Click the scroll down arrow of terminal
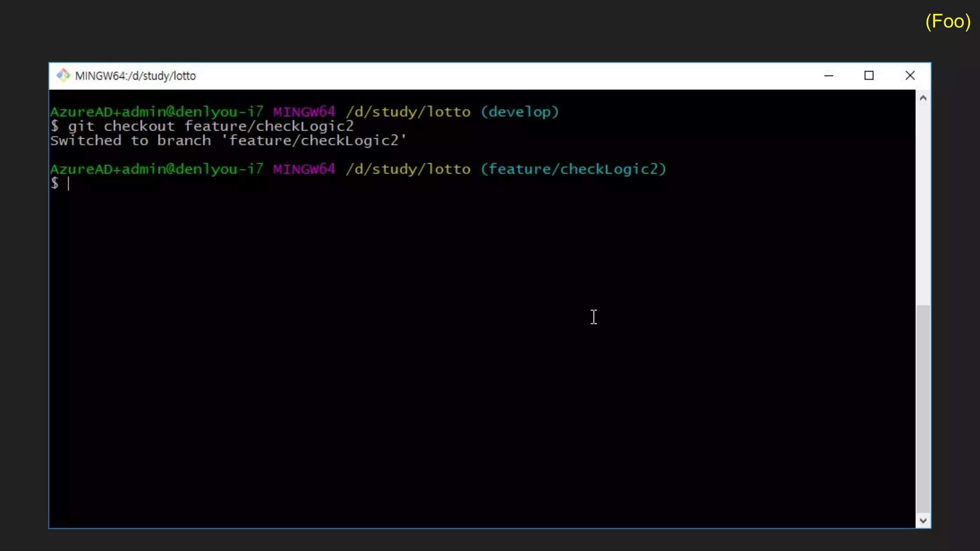The height and width of the screenshot is (551, 980). click(x=923, y=520)
